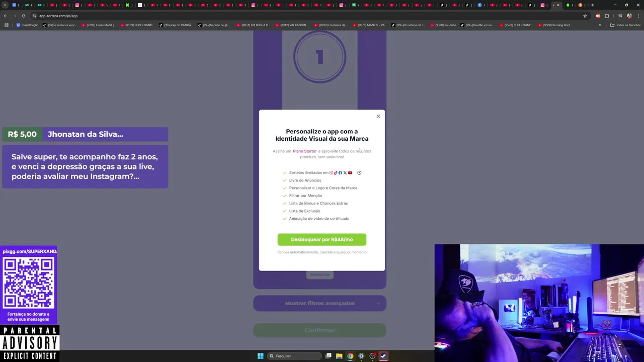
Task: Click the Instagram icon in Sorteios ilimitados row
Action: click(x=331, y=172)
